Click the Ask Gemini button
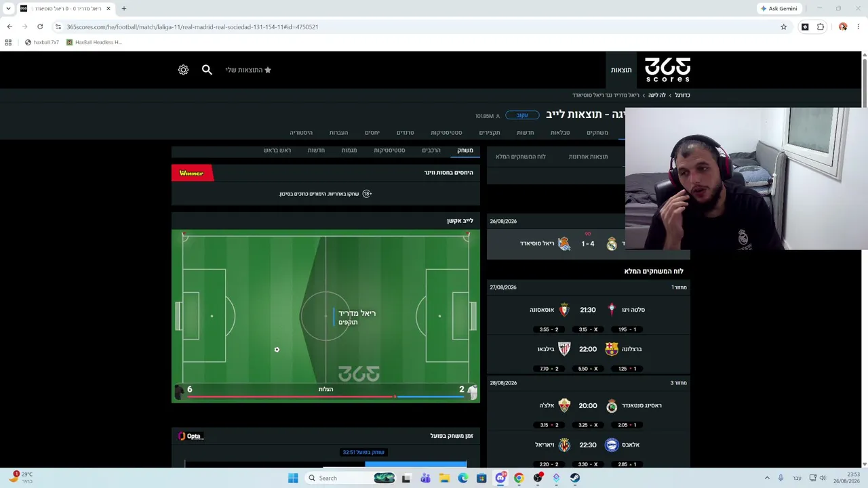The width and height of the screenshot is (868, 488). (x=779, y=9)
